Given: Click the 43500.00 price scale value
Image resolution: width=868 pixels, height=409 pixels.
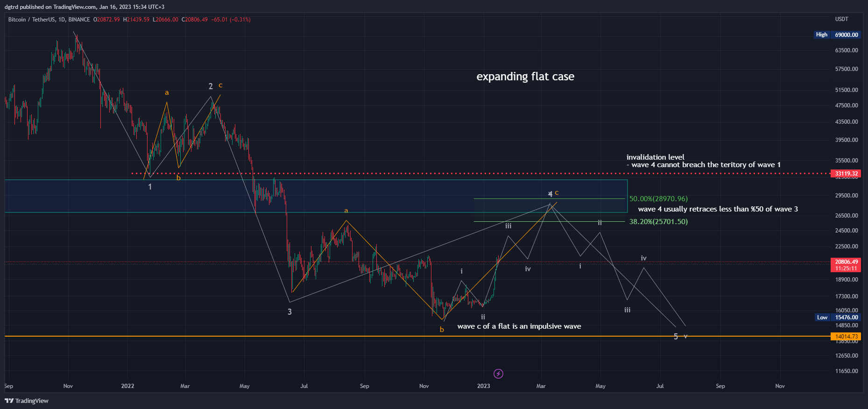Looking at the screenshot, I should 847,122.
